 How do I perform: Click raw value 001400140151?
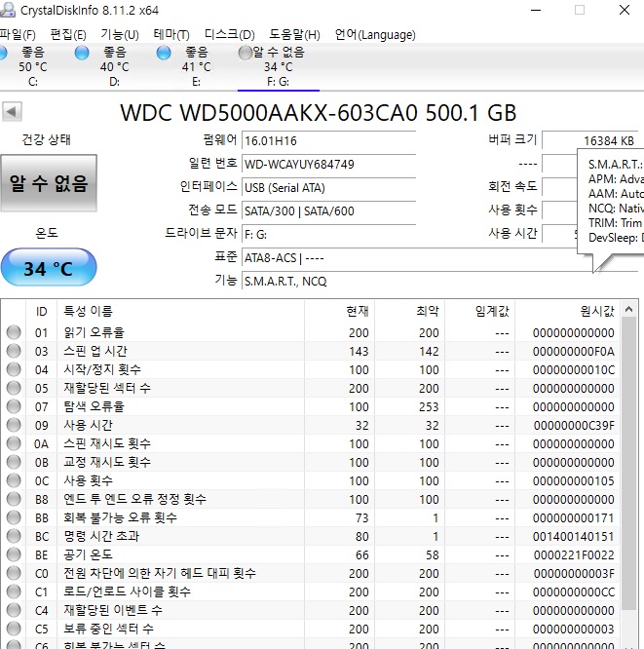click(573, 536)
